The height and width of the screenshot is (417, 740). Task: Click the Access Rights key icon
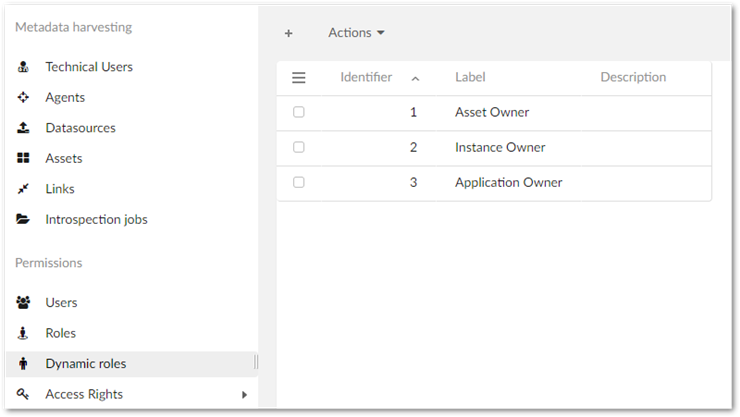[23, 394]
